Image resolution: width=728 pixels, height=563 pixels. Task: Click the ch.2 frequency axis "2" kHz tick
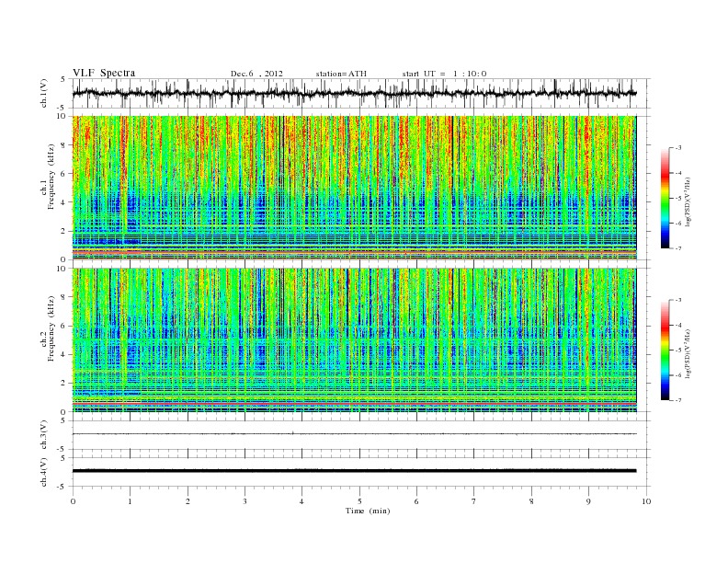[x=63, y=384]
